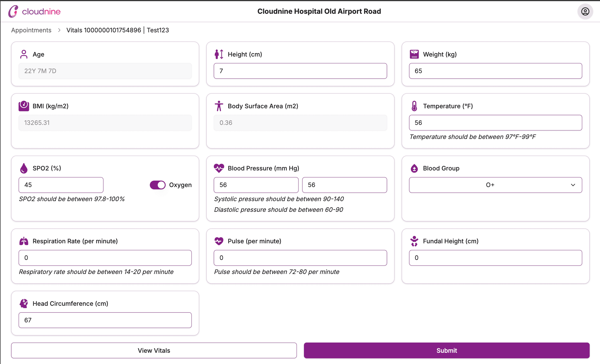Click the user profile icon in the header
This screenshot has width=600, height=364.
[x=585, y=12]
